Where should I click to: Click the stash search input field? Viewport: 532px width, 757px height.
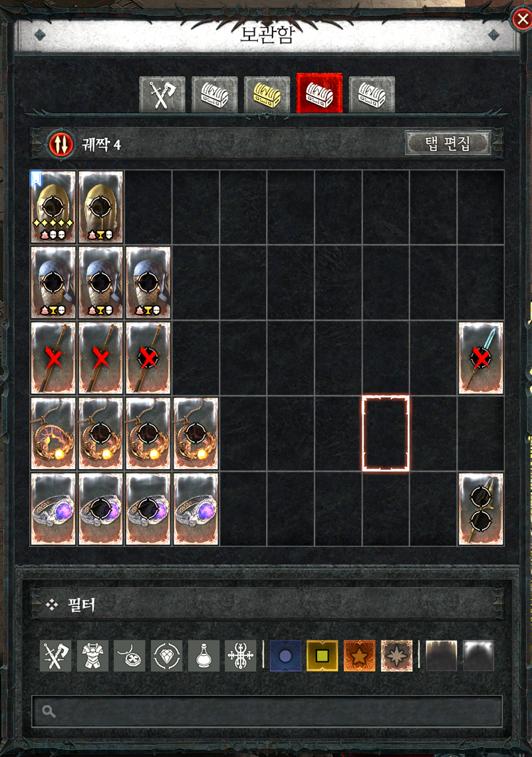coord(267,711)
